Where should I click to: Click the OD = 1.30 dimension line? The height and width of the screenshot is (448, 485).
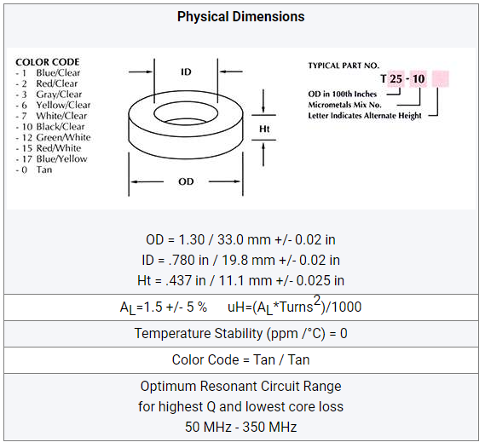click(240, 240)
